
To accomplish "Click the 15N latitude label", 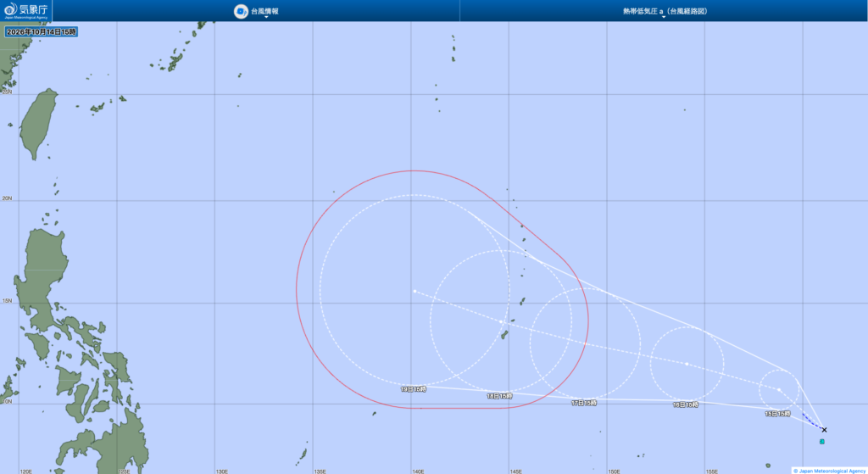I will pyautogui.click(x=7, y=301).
